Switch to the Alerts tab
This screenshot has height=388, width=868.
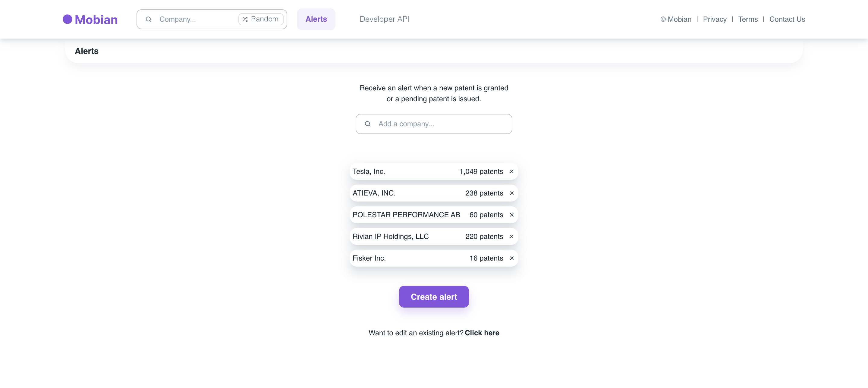click(316, 19)
